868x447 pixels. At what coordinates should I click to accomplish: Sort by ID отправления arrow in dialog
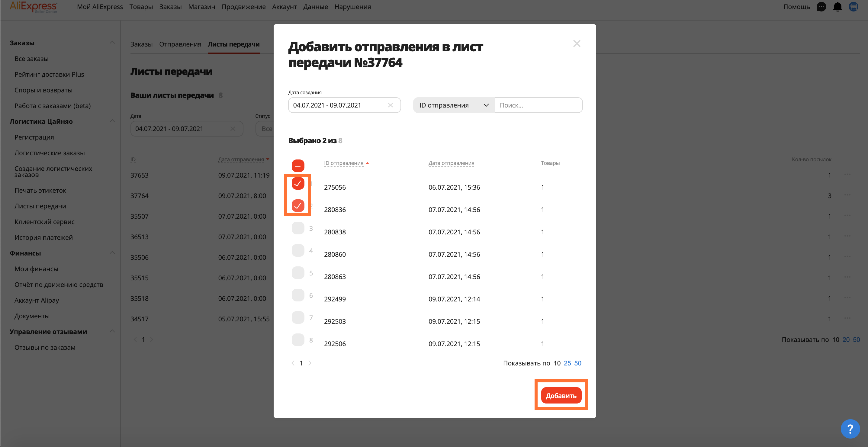367,163
